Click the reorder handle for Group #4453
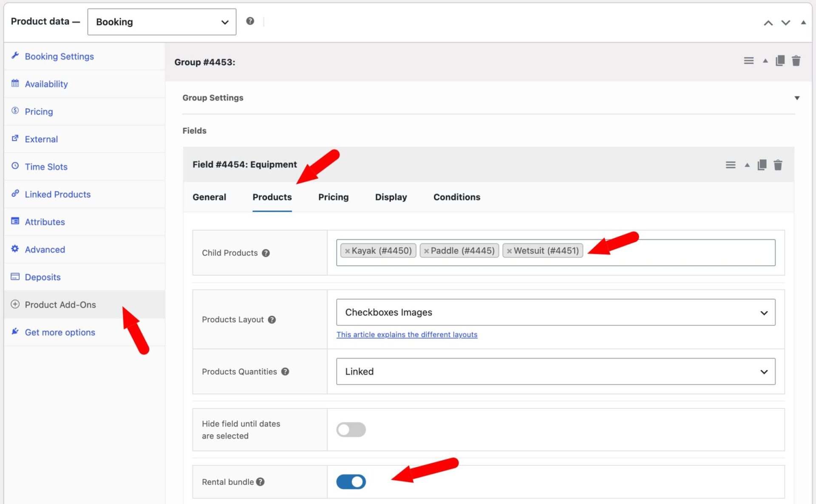816x504 pixels. 748,61
